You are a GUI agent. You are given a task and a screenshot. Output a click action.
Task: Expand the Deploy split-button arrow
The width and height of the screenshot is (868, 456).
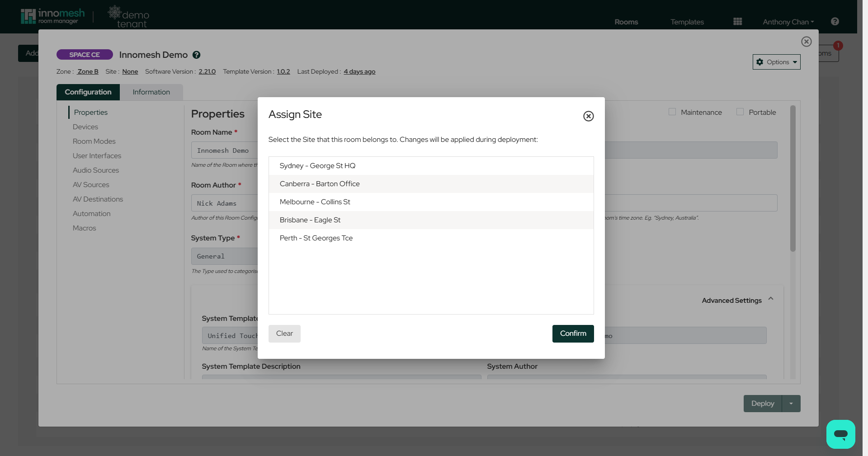pos(791,404)
